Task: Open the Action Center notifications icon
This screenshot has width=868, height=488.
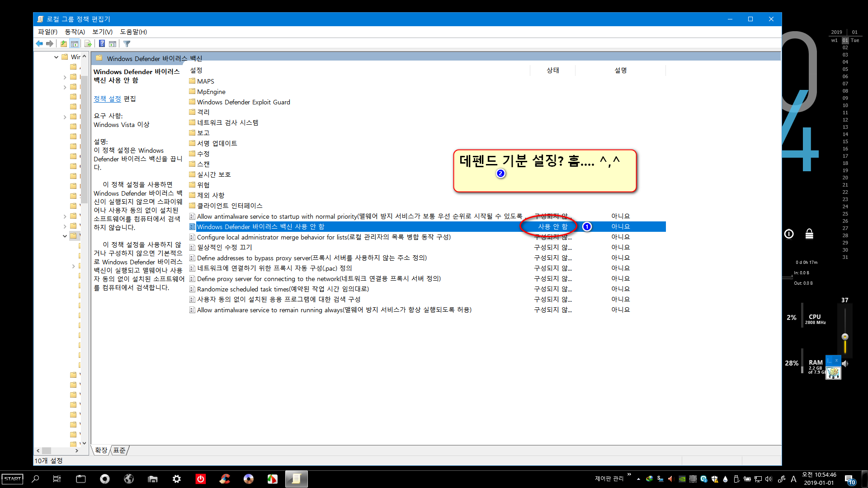Action: click(x=849, y=479)
